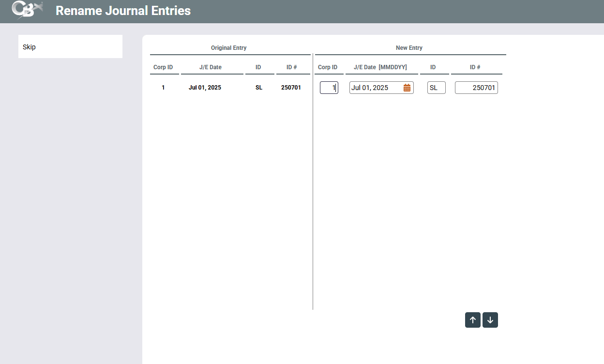The height and width of the screenshot is (364, 604).
Task: Click the New Entry section heading
Action: pyautogui.click(x=409, y=48)
